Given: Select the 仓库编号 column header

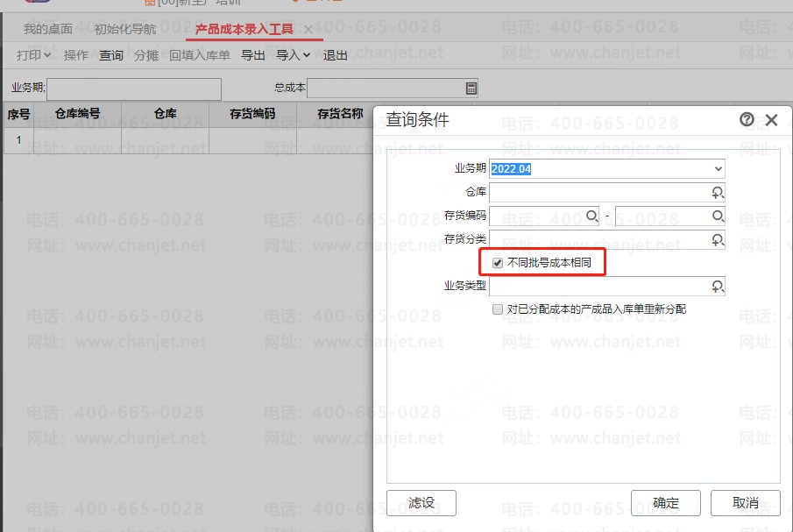Looking at the screenshot, I should coord(77,114).
